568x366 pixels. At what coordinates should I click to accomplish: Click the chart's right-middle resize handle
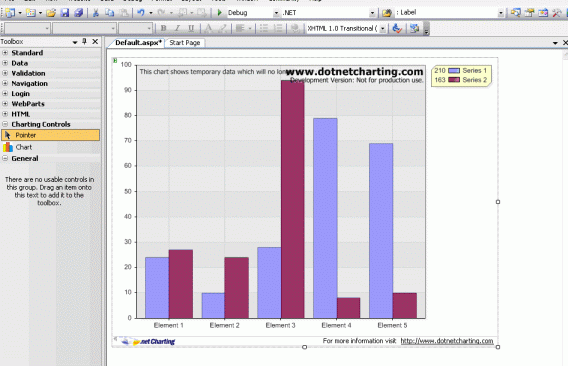pyautogui.click(x=498, y=202)
